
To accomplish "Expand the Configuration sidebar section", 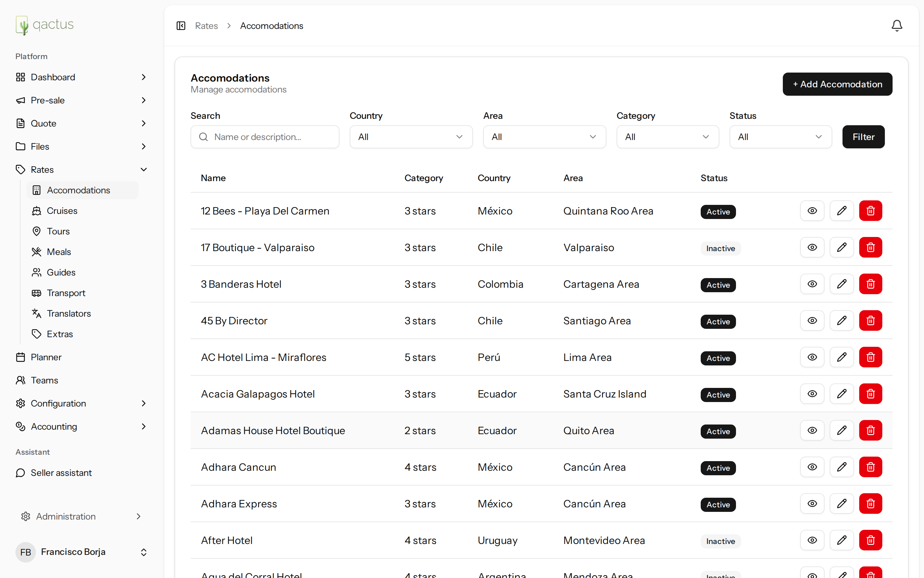I will point(81,403).
